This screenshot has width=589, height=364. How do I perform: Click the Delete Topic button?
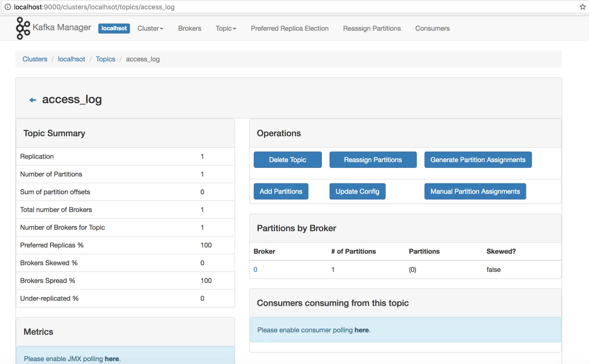pos(288,160)
